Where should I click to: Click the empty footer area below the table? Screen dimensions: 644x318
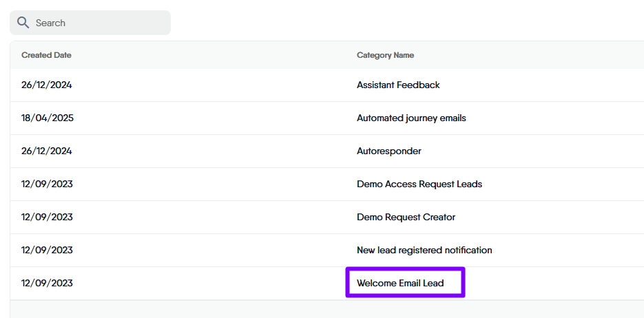[x=324, y=309]
